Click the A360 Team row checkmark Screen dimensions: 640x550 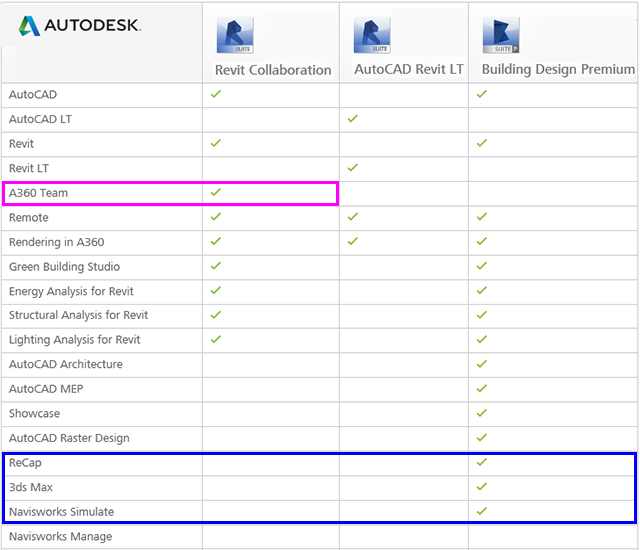tap(216, 192)
